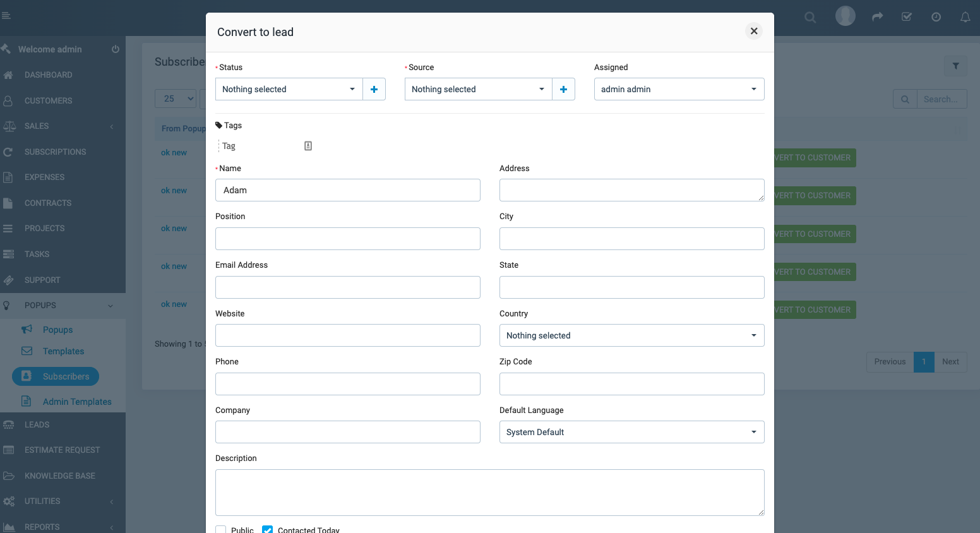Open the Assigned dropdown showing admin admin

pyautogui.click(x=679, y=89)
